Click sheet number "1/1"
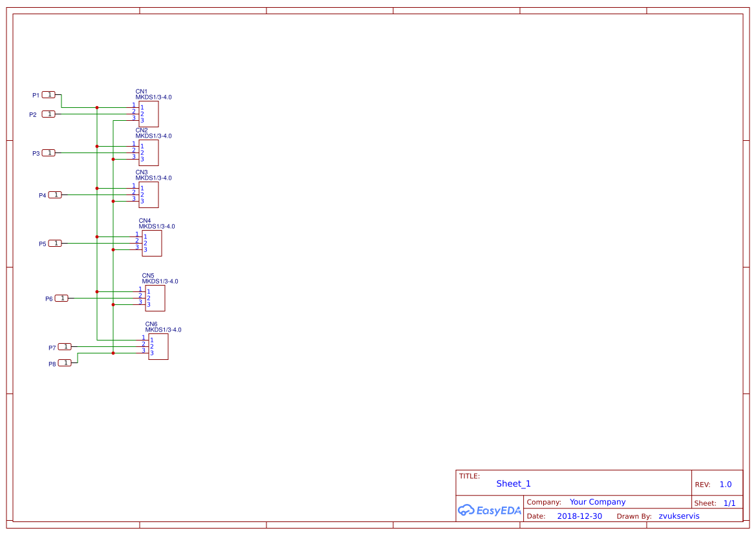This screenshot has width=756, height=535. (x=729, y=503)
